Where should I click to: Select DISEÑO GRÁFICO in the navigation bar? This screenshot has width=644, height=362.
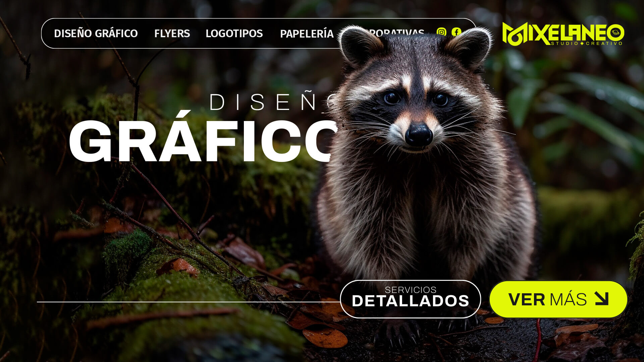(x=96, y=34)
